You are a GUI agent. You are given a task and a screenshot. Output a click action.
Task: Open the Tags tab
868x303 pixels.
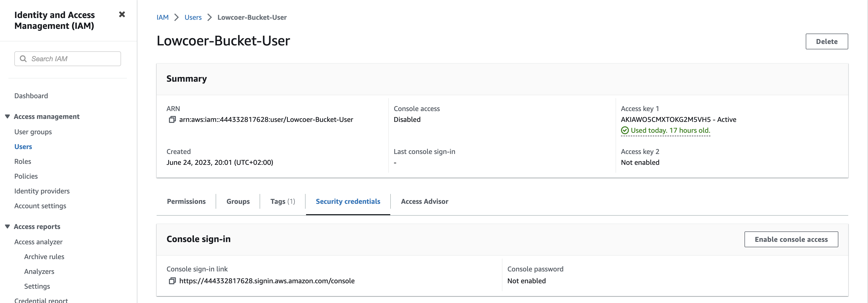pyautogui.click(x=282, y=201)
